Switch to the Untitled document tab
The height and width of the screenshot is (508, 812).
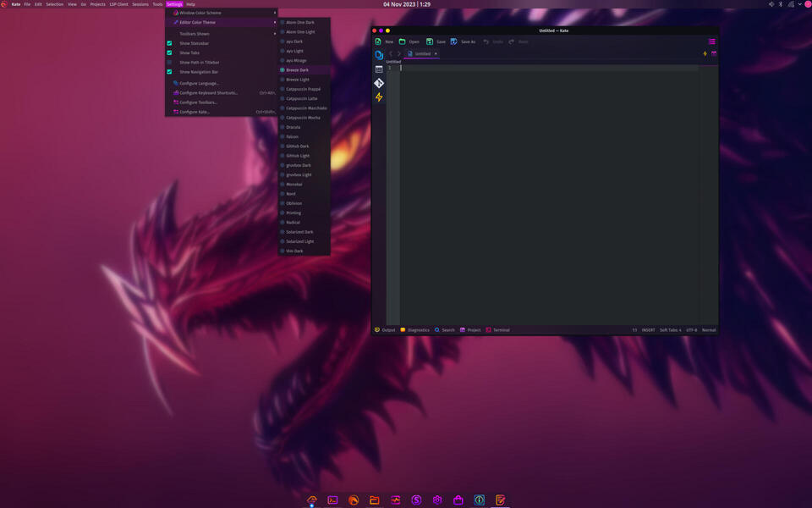coord(421,54)
